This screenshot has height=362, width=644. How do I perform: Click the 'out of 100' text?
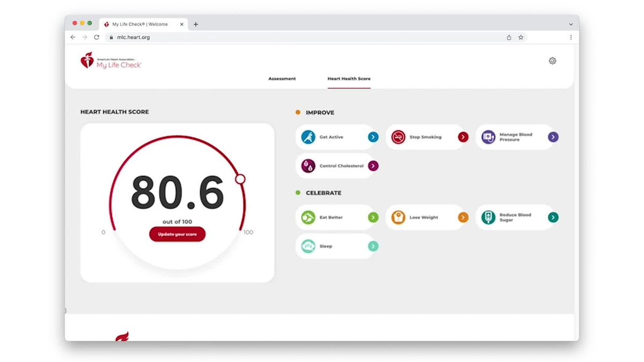[x=177, y=222]
